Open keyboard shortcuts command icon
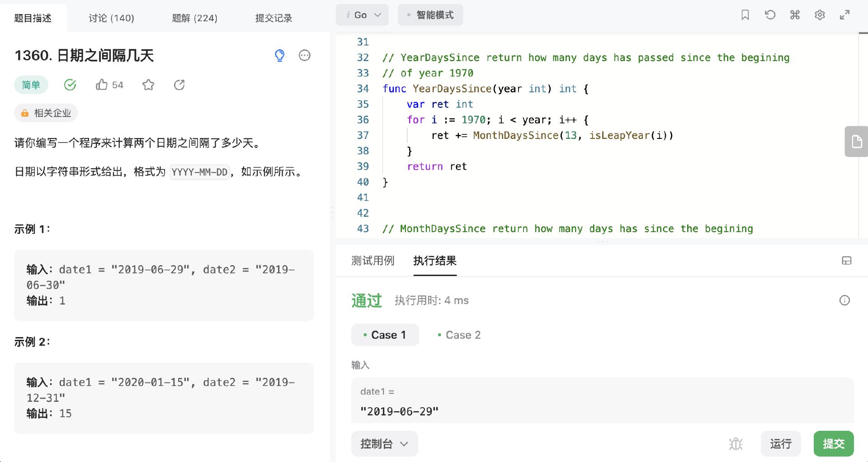The image size is (868, 462). 795,15
